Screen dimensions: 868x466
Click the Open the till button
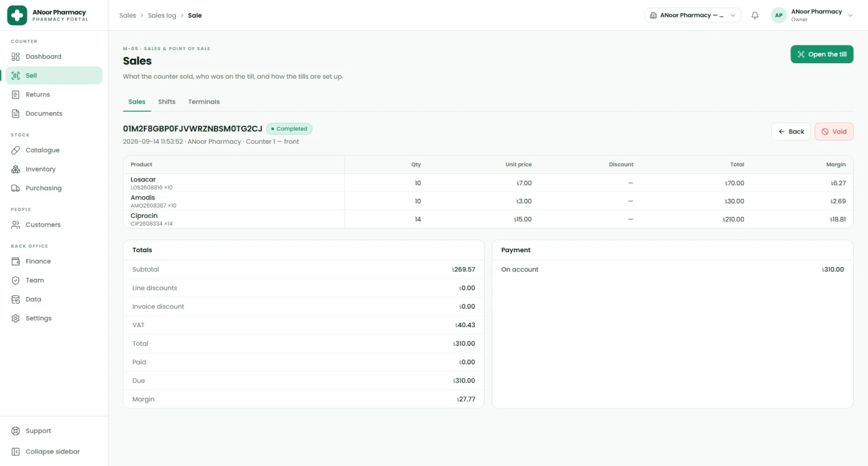pos(821,55)
